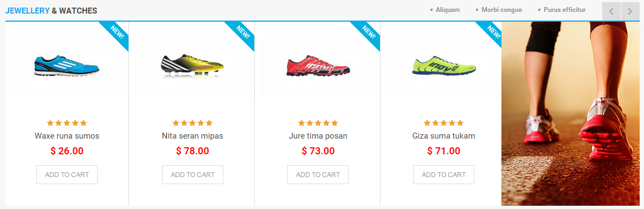Open the Jure tima posan product link
Viewport: 644px width, 209px height.
[318, 136]
